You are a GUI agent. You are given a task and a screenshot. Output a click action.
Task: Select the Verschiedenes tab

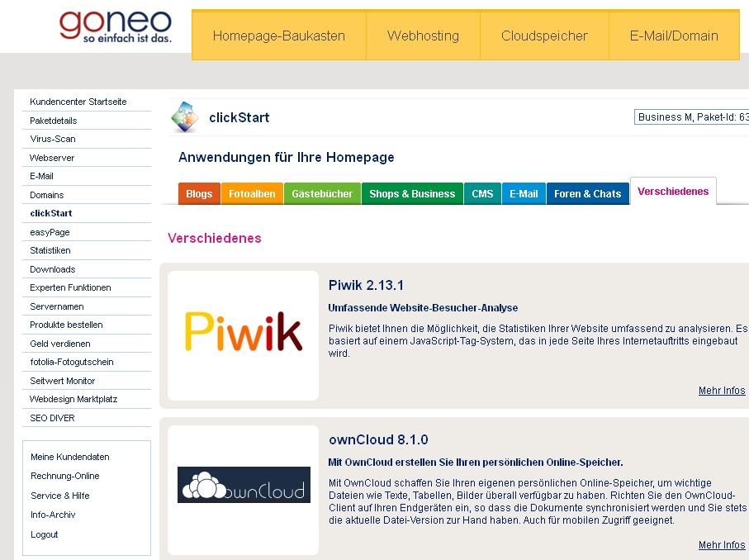673,191
